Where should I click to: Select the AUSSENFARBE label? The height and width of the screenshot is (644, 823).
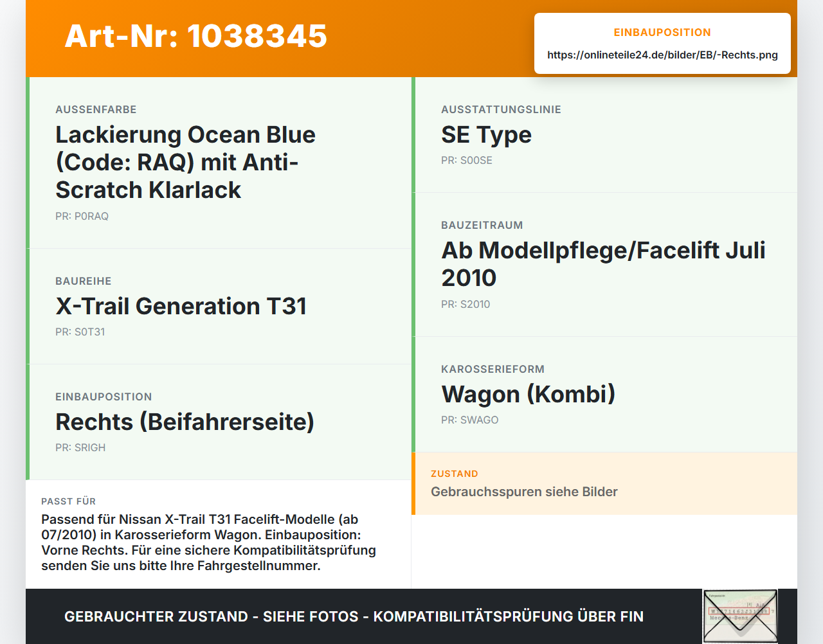click(x=96, y=110)
